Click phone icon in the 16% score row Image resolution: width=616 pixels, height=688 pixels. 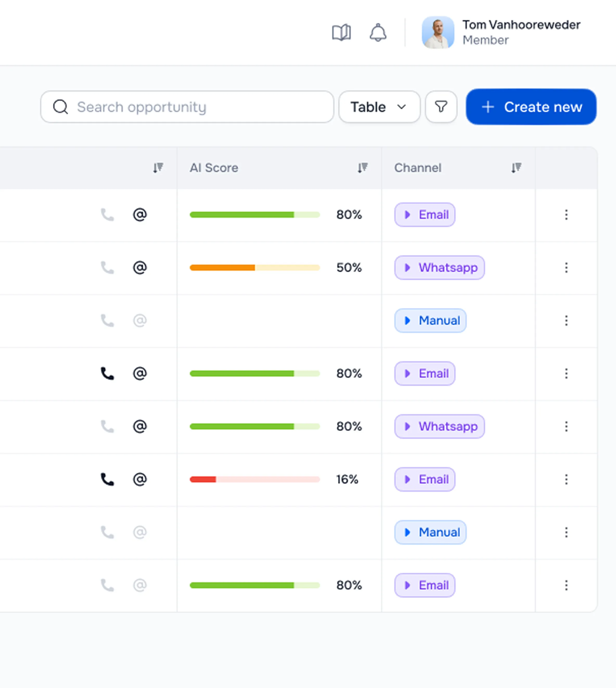coord(107,479)
